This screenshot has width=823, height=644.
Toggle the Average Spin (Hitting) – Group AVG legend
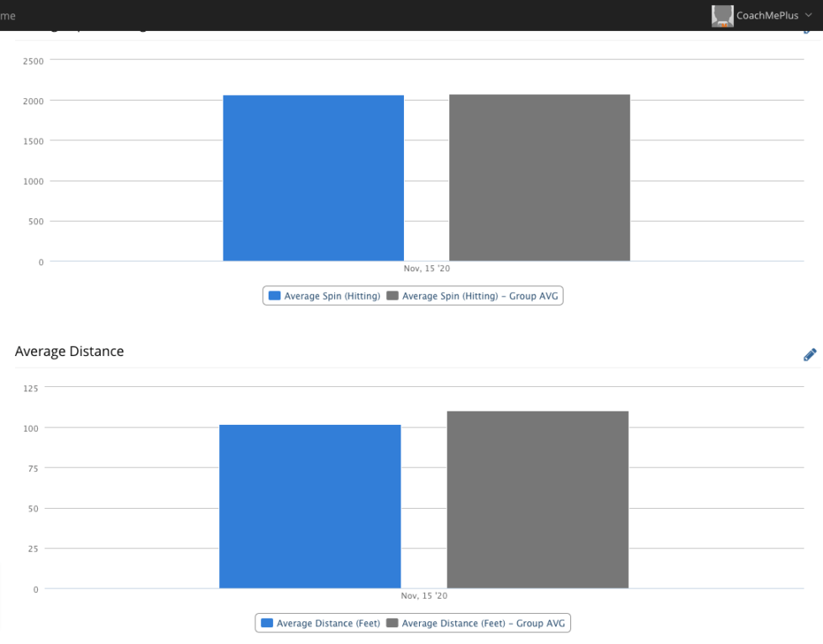pyautogui.click(x=472, y=296)
